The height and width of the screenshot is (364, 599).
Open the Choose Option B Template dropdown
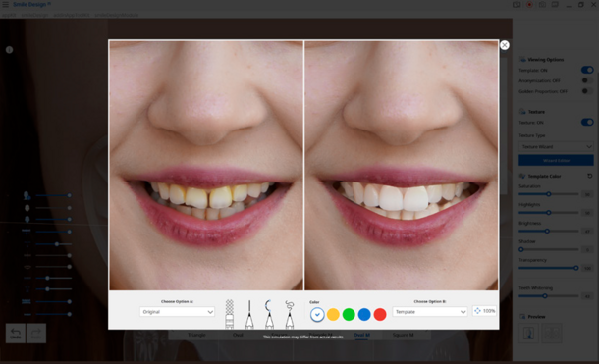[430, 312]
